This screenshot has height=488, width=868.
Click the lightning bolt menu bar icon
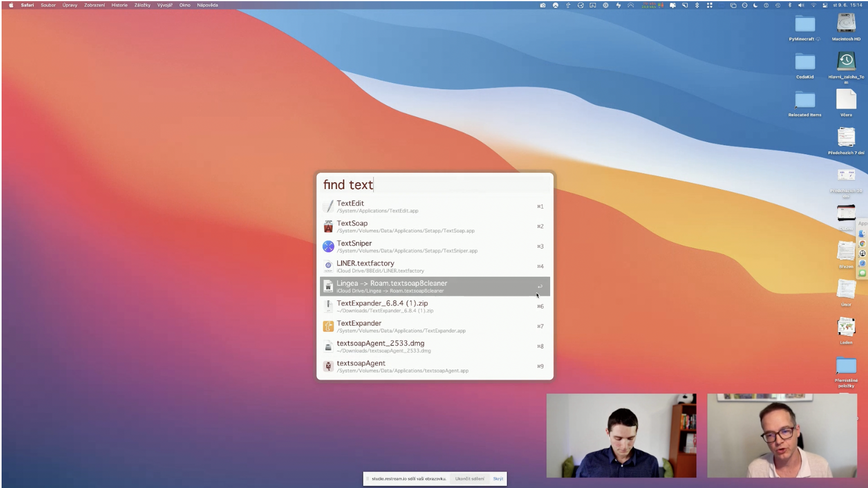[x=618, y=5]
